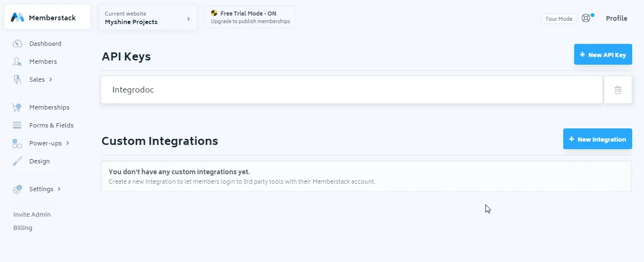Select the Members person icon
This screenshot has height=262, width=644.
coord(17,61)
